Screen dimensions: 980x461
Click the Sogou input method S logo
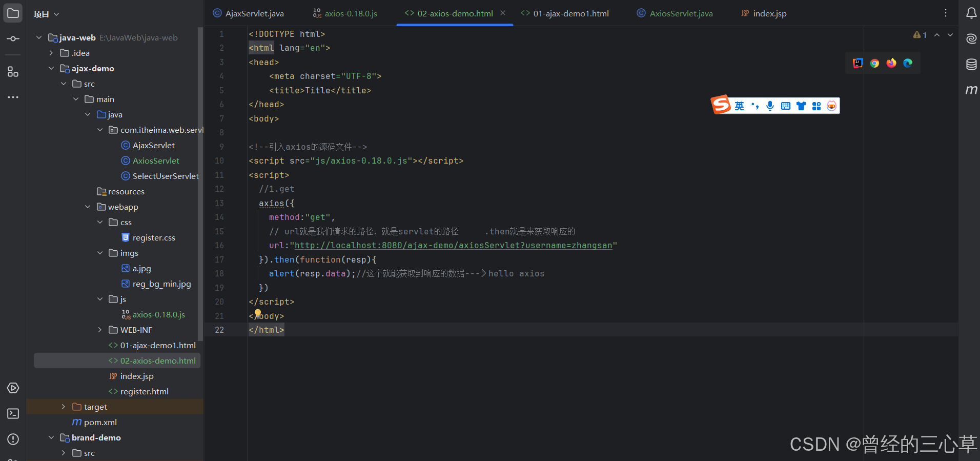pyautogui.click(x=721, y=105)
